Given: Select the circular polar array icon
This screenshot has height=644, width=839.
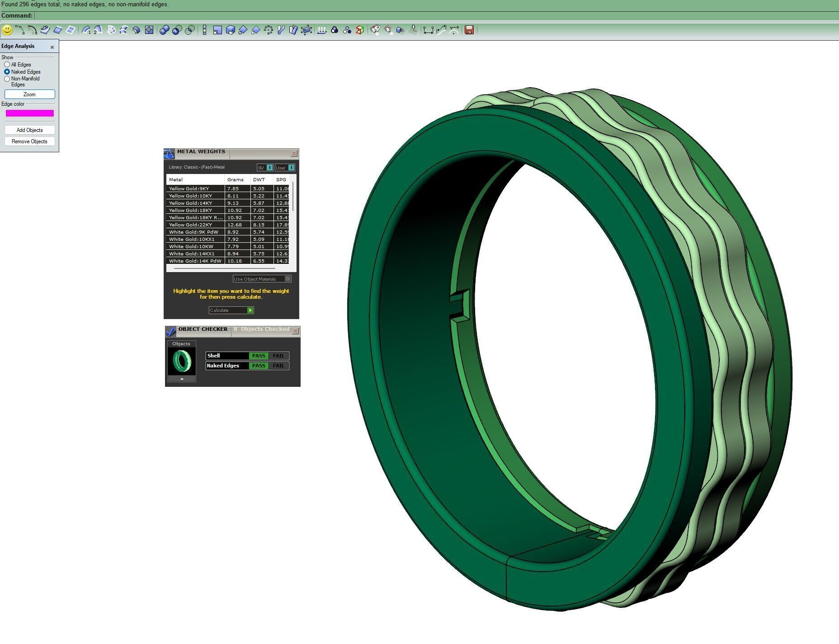Looking at the screenshot, I should click(269, 30).
